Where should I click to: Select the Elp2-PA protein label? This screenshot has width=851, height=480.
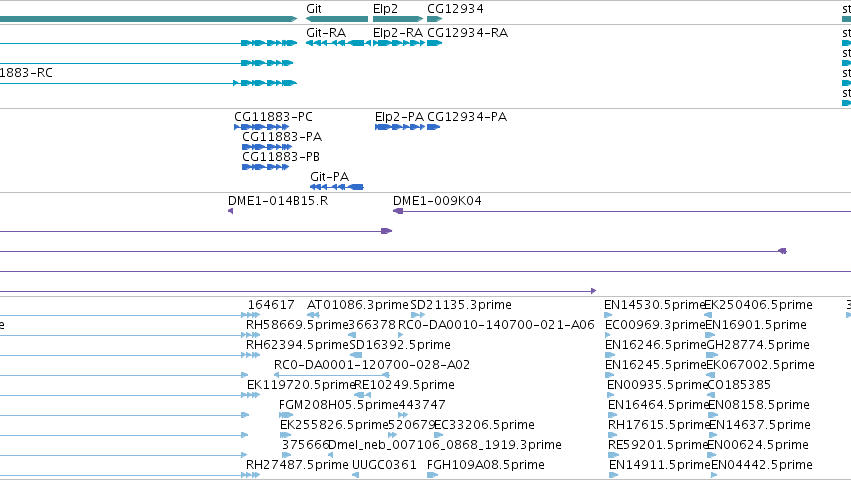coord(399,117)
